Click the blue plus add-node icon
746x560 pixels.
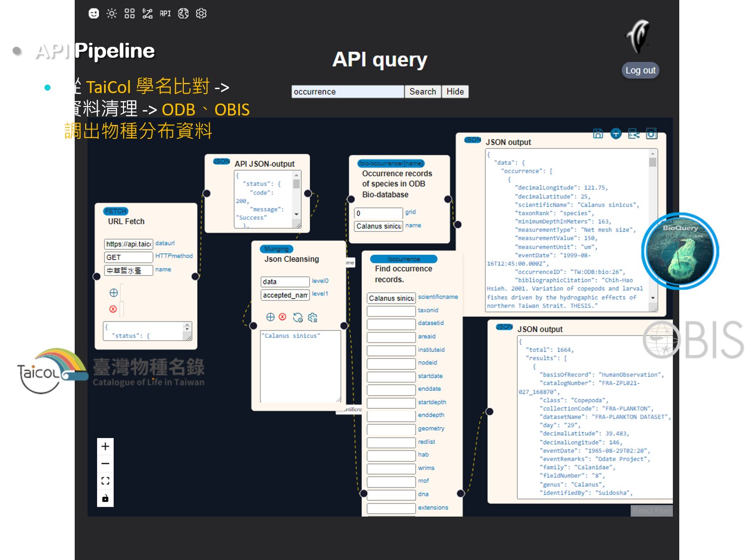[616, 133]
